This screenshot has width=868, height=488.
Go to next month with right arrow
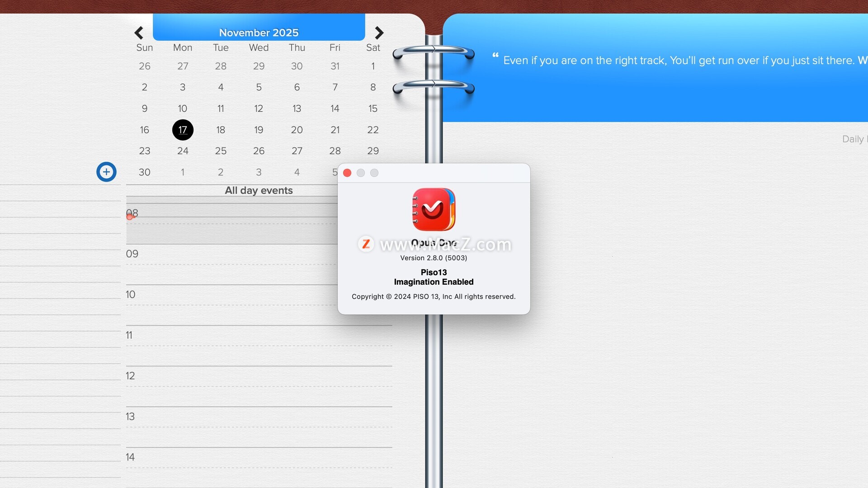click(x=379, y=33)
